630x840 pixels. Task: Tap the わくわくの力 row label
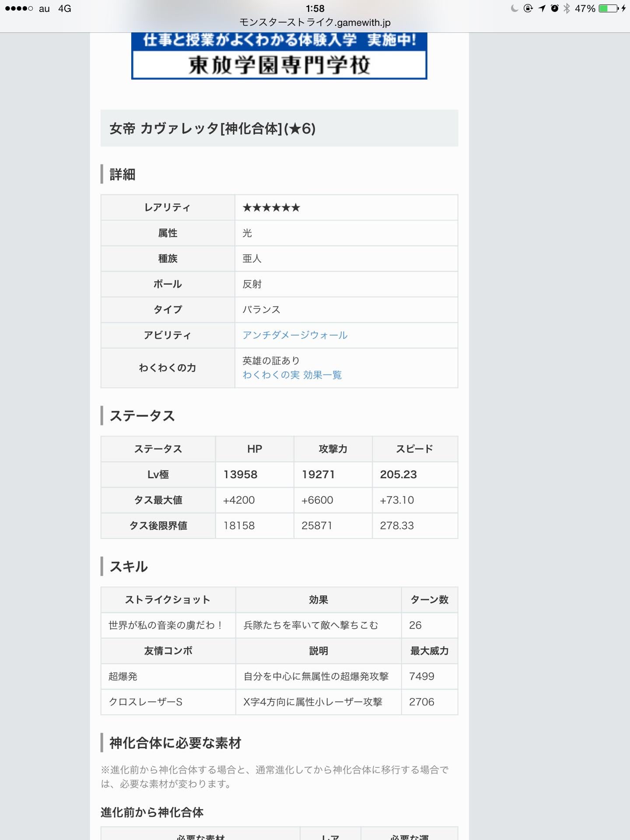pos(168,368)
